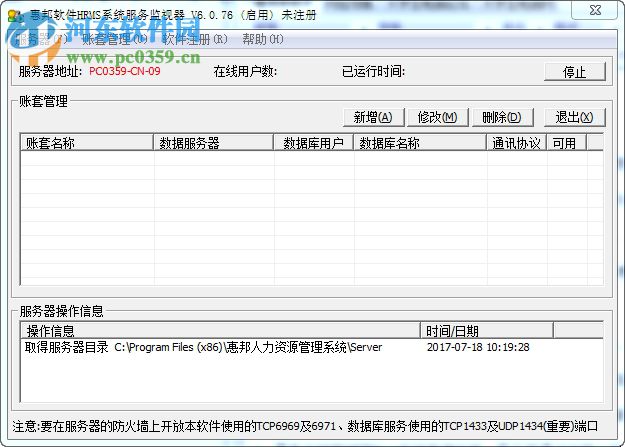The height and width of the screenshot is (447, 625).
Task: Open the 服务器 menu
Action: (x=41, y=39)
